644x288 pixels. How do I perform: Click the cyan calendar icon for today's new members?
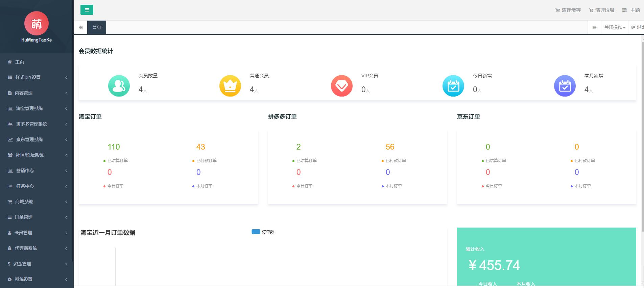pos(453,86)
